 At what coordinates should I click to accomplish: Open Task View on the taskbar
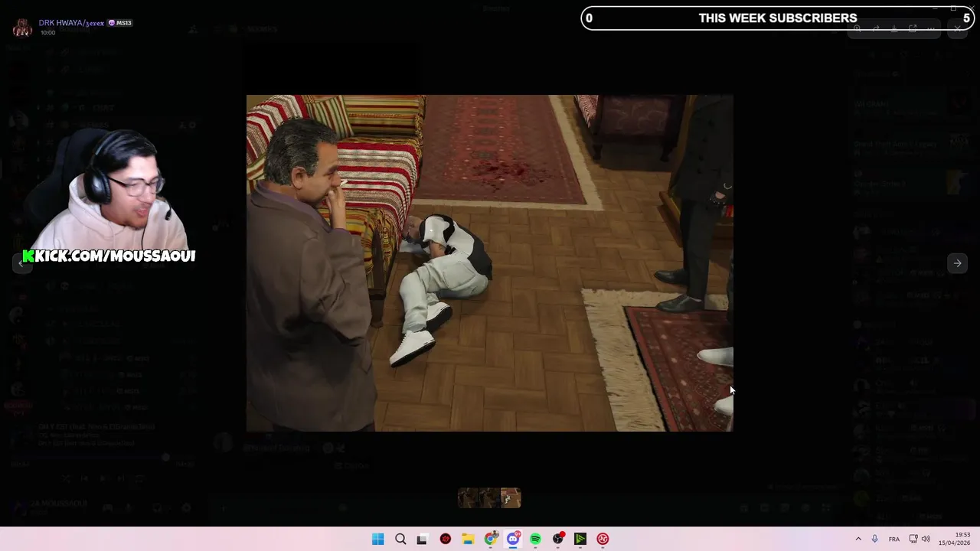422,539
